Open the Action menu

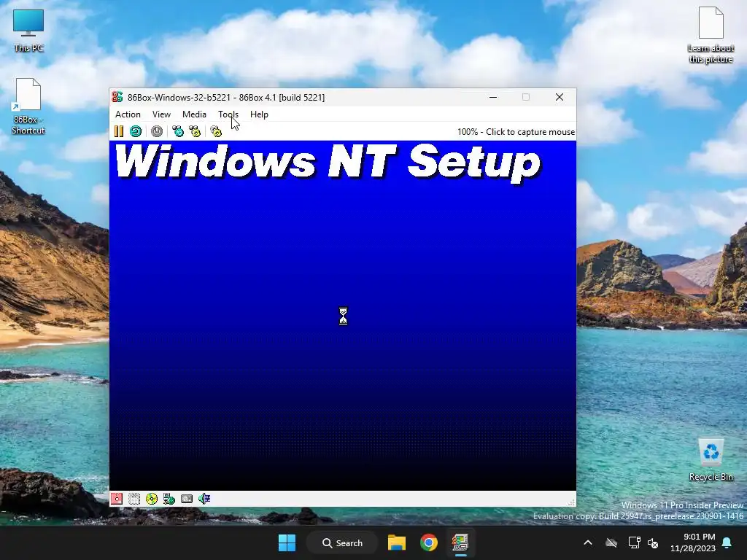(x=128, y=114)
